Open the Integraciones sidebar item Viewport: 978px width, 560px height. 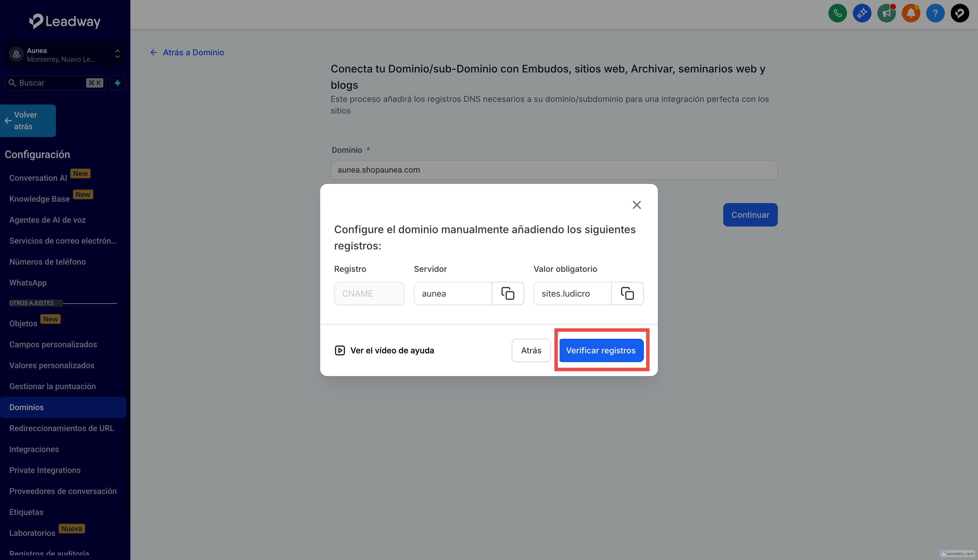click(x=34, y=449)
